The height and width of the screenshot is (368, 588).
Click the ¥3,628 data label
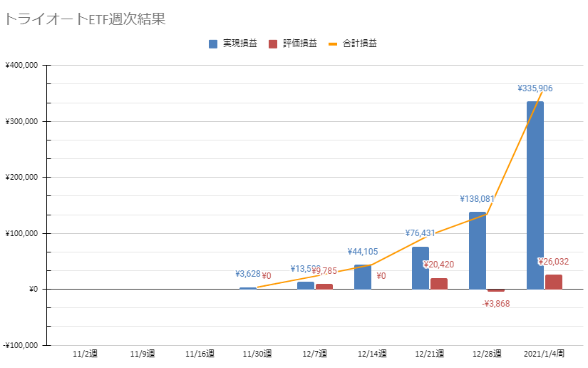pyautogui.click(x=248, y=274)
